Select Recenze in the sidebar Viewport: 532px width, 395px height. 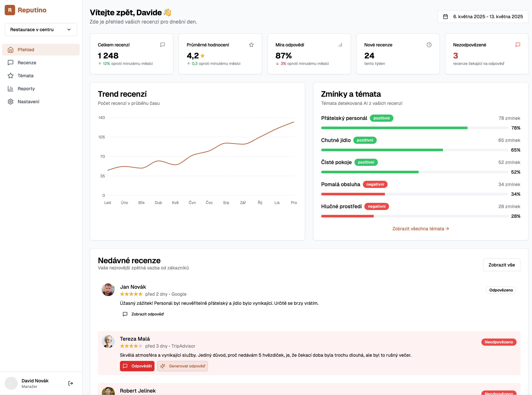point(27,63)
